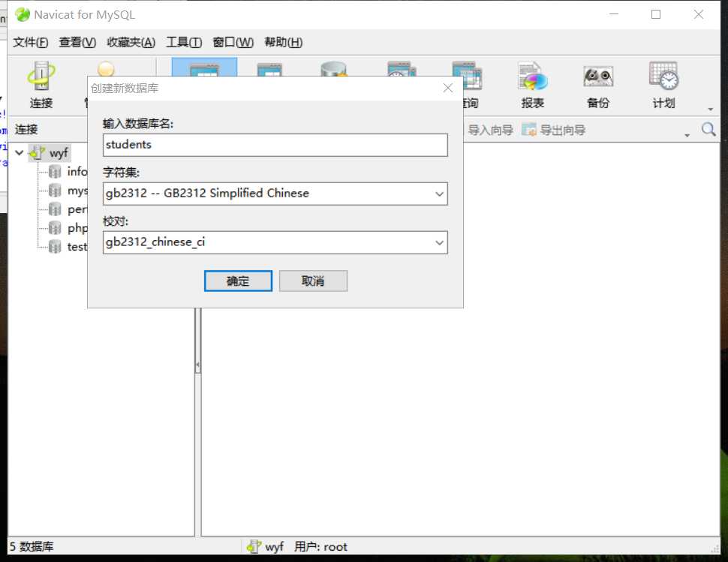Open the 工具(T) menu
Image resolution: width=728 pixels, height=562 pixels.
184,42
